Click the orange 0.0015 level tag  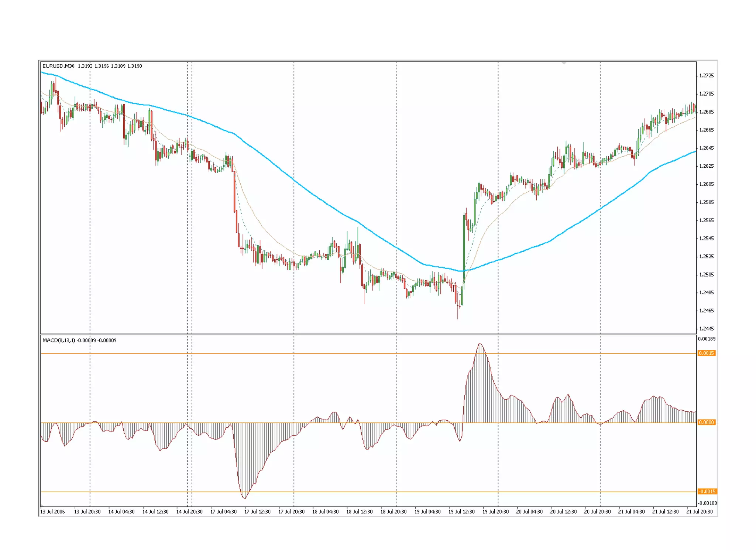coord(706,353)
